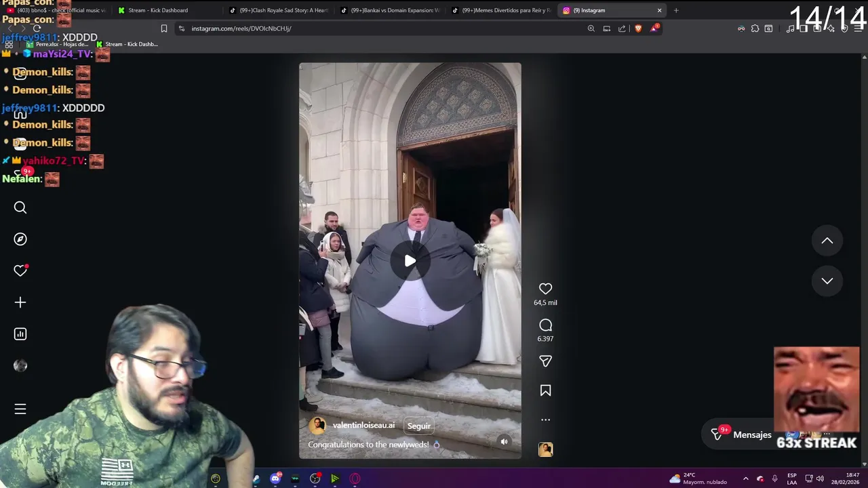Viewport: 868px width, 488px height.
Task: Close the Instagram browser tab
Action: [659, 10]
